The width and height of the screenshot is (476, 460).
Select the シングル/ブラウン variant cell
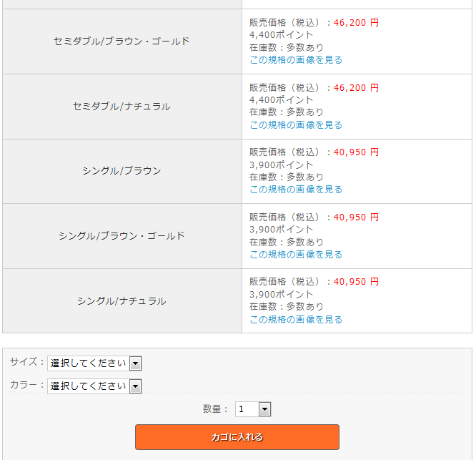pyautogui.click(x=122, y=171)
